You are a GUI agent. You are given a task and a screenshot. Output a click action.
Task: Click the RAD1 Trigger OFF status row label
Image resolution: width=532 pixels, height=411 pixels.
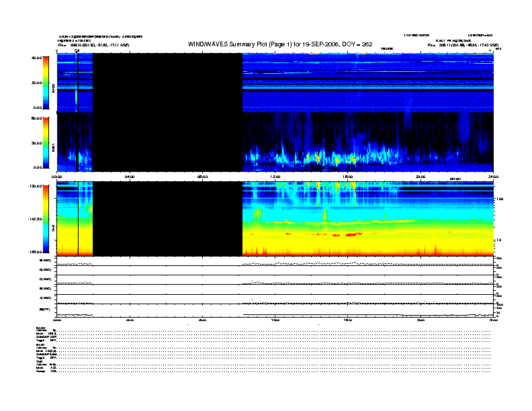point(46,357)
